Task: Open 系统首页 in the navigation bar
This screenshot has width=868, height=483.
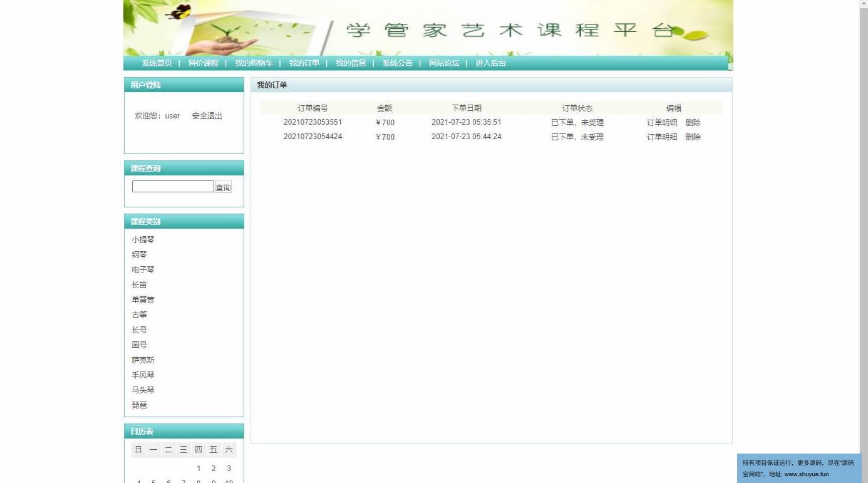Action: pyautogui.click(x=157, y=63)
